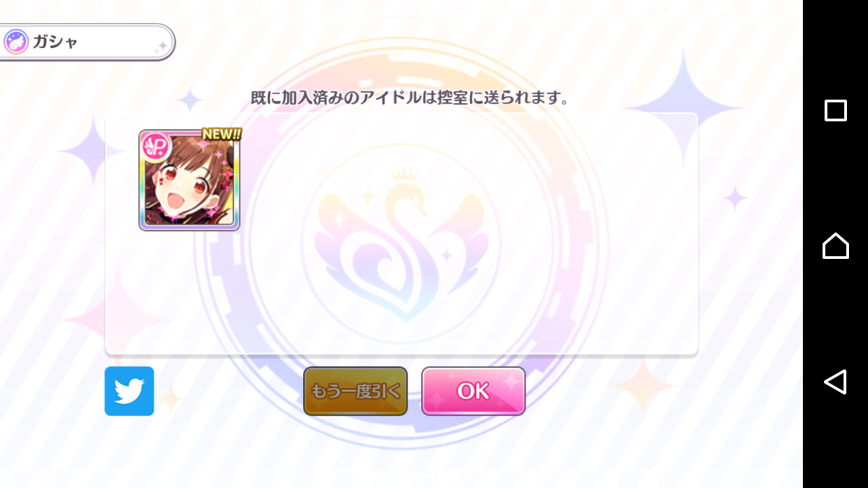Tap the orange sparkle right of the OK button
Viewport: 868px width, 488px height.
pos(642,388)
